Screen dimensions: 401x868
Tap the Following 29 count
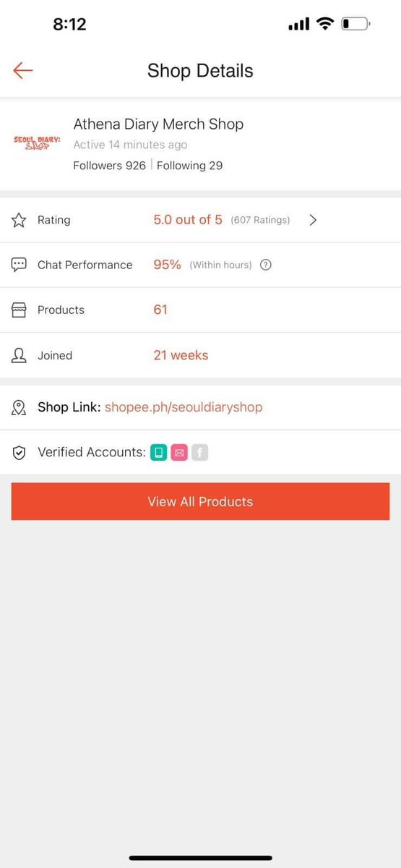[x=189, y=166]
